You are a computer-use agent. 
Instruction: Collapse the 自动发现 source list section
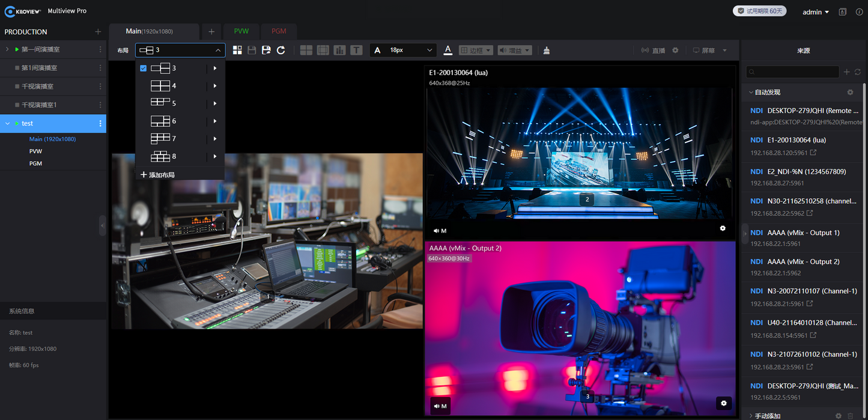[750, 91]
